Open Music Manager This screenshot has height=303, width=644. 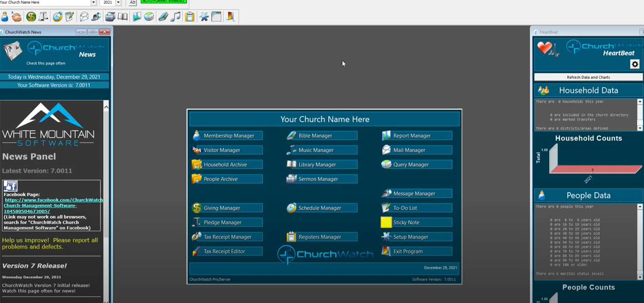(x=321, y=150)
